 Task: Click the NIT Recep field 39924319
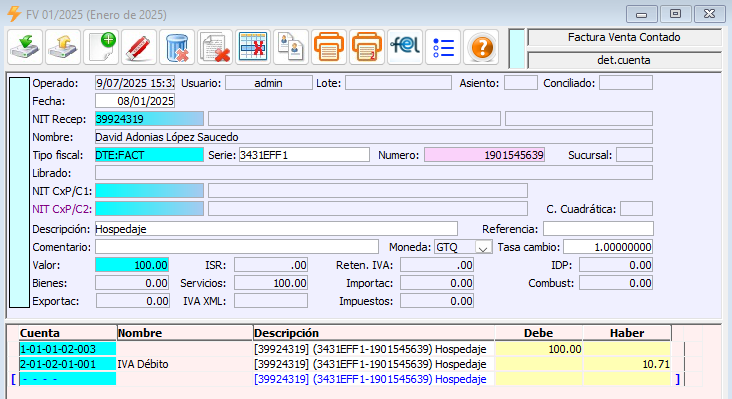click(x=149, y=119)
